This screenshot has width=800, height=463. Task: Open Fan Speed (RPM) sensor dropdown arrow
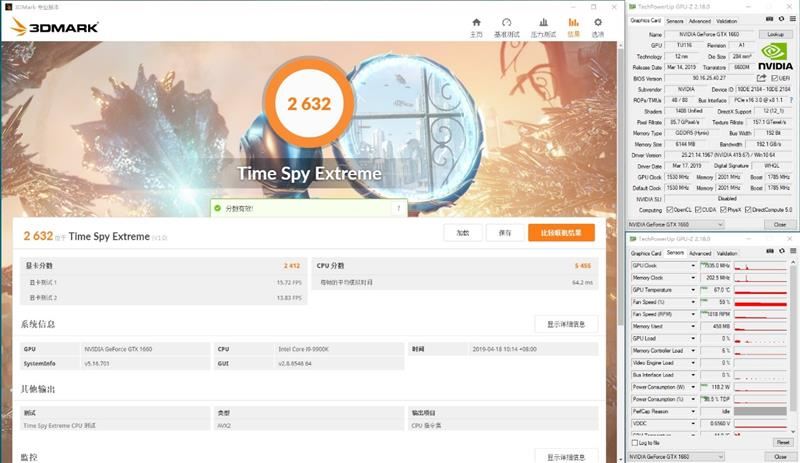(x=693, y=314)
